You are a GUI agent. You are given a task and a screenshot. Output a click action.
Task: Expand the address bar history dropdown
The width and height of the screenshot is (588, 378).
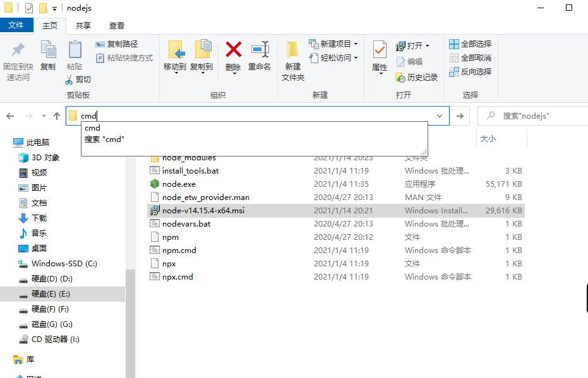[440, 116]
